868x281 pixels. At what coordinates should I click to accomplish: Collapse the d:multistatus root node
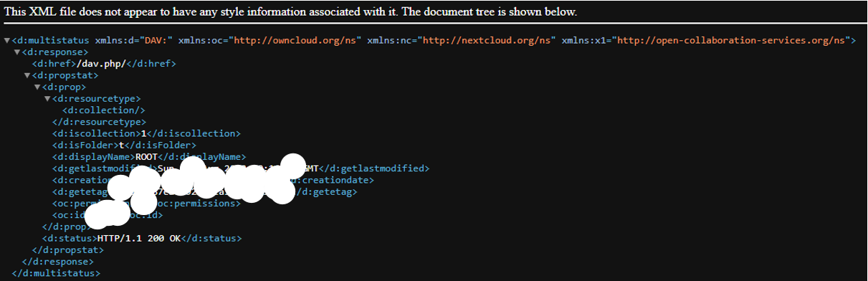[x=7, y=41]
